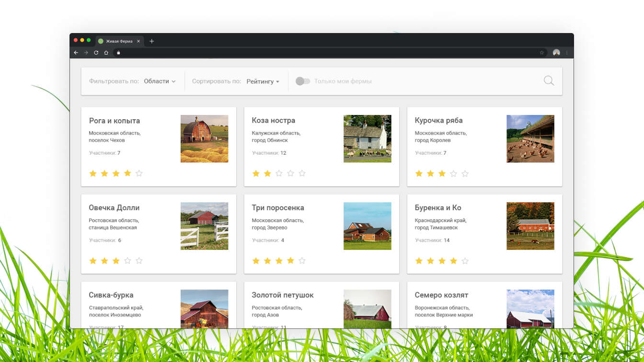
Task: Click the Три поросенка barn thumbnail
Action: (367, 226)
